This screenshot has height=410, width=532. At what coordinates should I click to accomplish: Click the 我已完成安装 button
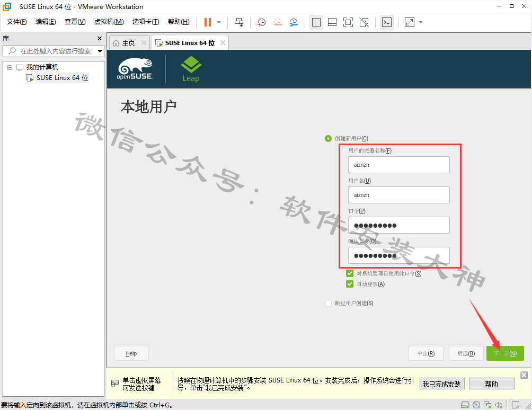tap(442, 384)
